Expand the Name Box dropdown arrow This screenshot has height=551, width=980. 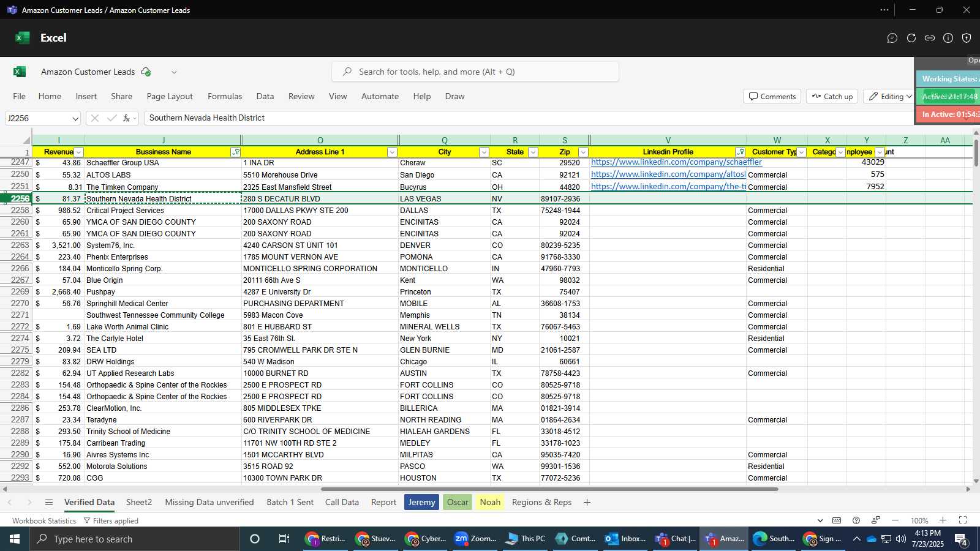coord(75,118)
